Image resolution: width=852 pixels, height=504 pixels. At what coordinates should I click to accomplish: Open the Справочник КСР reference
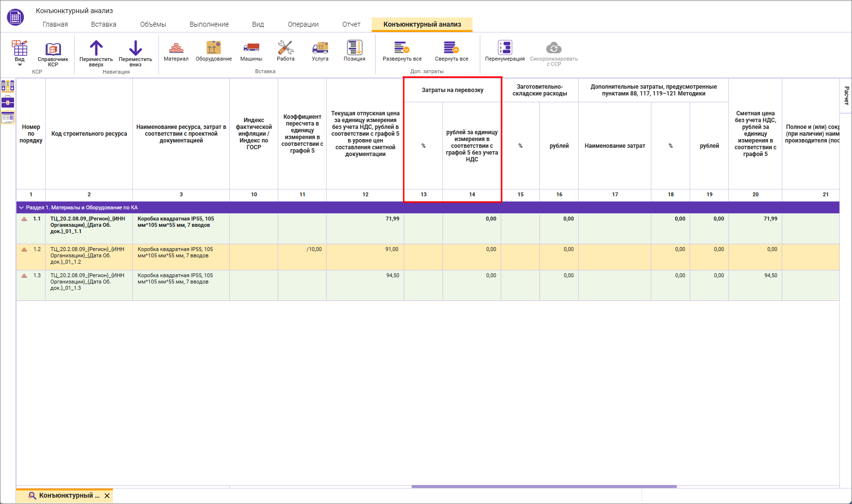coord(53,53)
